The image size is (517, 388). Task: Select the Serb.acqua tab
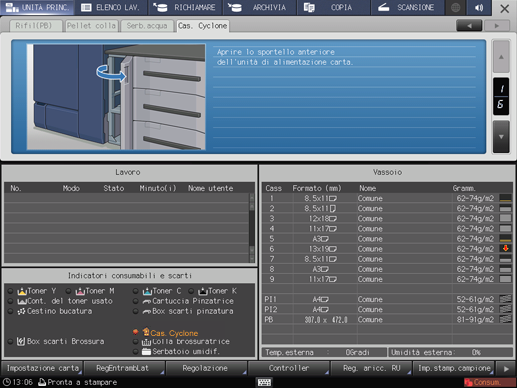click(x=147, y=26)
